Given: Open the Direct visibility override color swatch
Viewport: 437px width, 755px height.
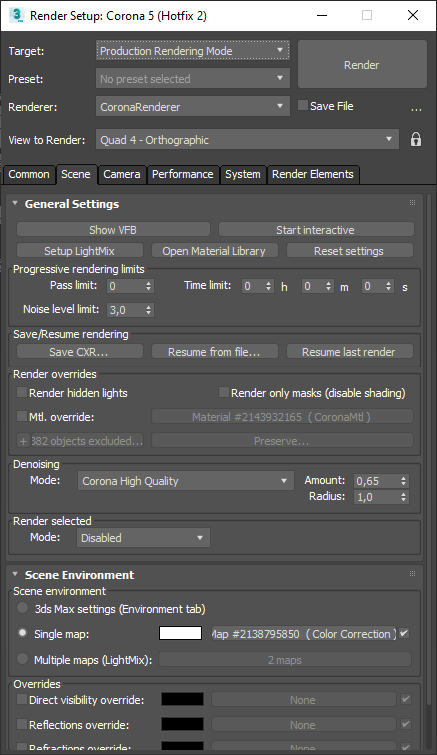Looking at the screenshot, I should coord(182,699).
